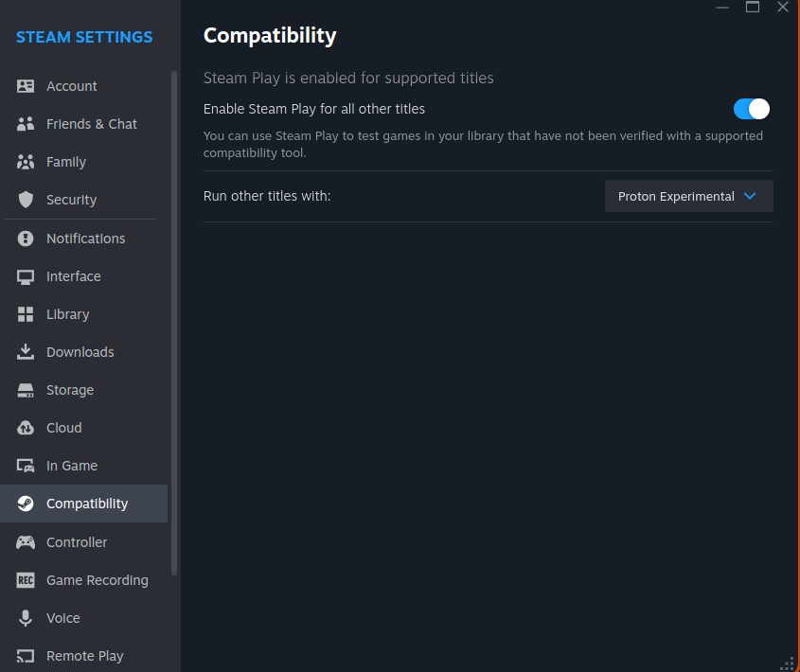
Task: Click the Storage drive icon
Action: [x=26, y=390]
